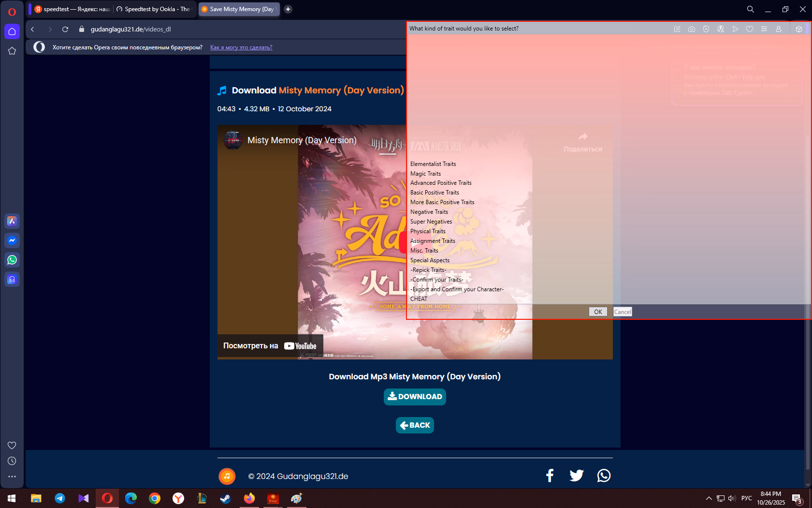Click the site security lock icon
This screenshot has width=812, height=508.
click(x=81, y=29)
